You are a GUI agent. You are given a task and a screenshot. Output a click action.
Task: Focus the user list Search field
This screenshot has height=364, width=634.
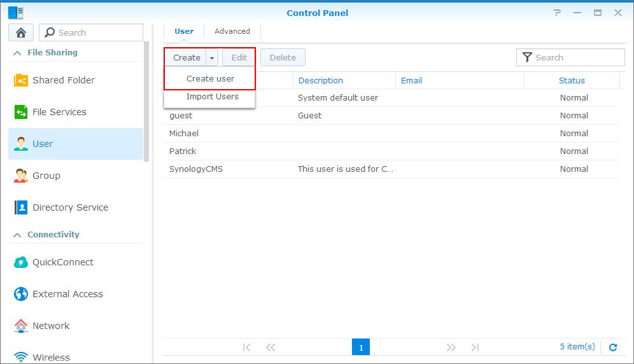[x=570, y=57]
